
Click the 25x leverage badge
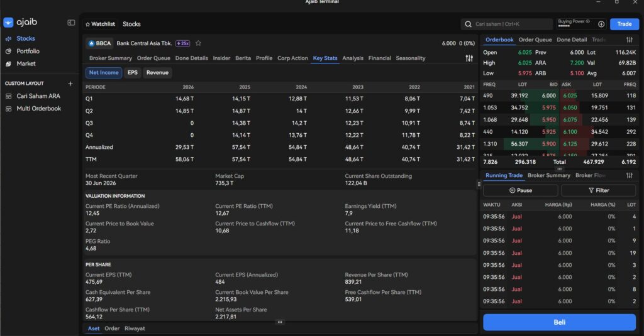click(x=183, y=43)
